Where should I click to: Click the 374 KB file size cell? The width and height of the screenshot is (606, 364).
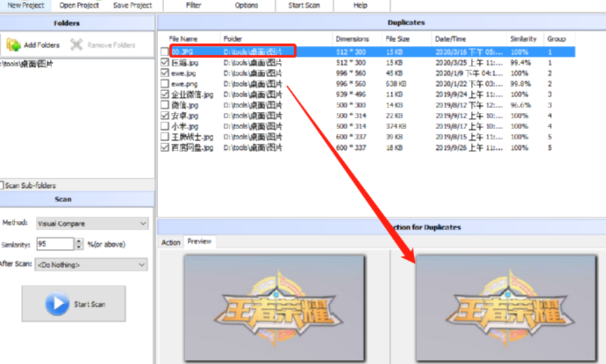click(x=396, y=126)
